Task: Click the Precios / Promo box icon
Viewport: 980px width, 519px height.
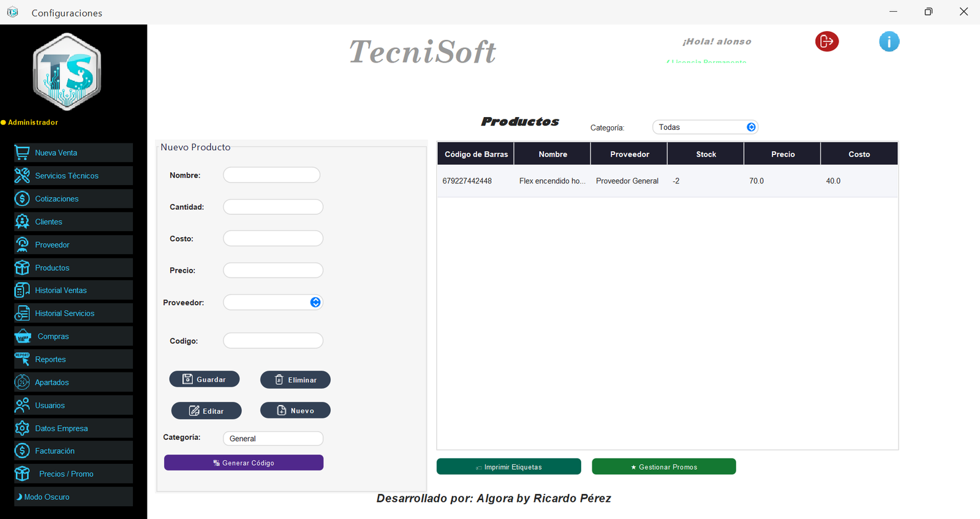Action: tap(22, 474)
